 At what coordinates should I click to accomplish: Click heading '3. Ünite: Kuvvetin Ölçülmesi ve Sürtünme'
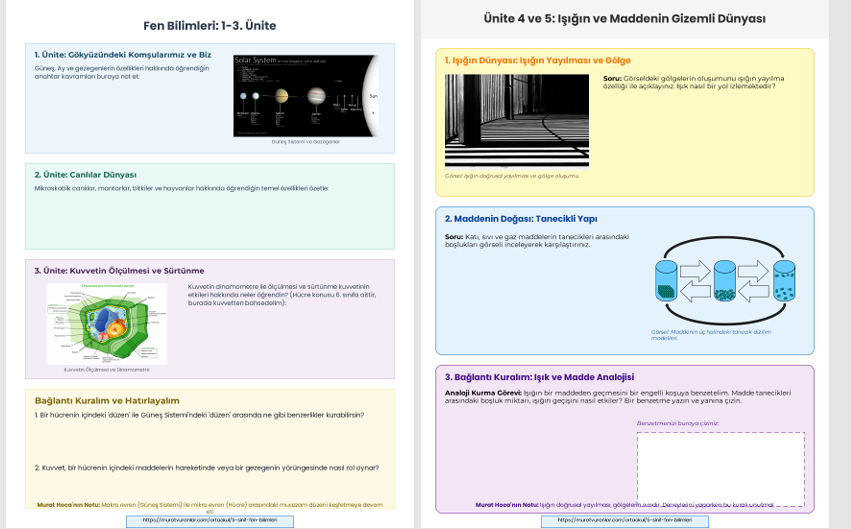pyautogui.click(x=119, y=270)
